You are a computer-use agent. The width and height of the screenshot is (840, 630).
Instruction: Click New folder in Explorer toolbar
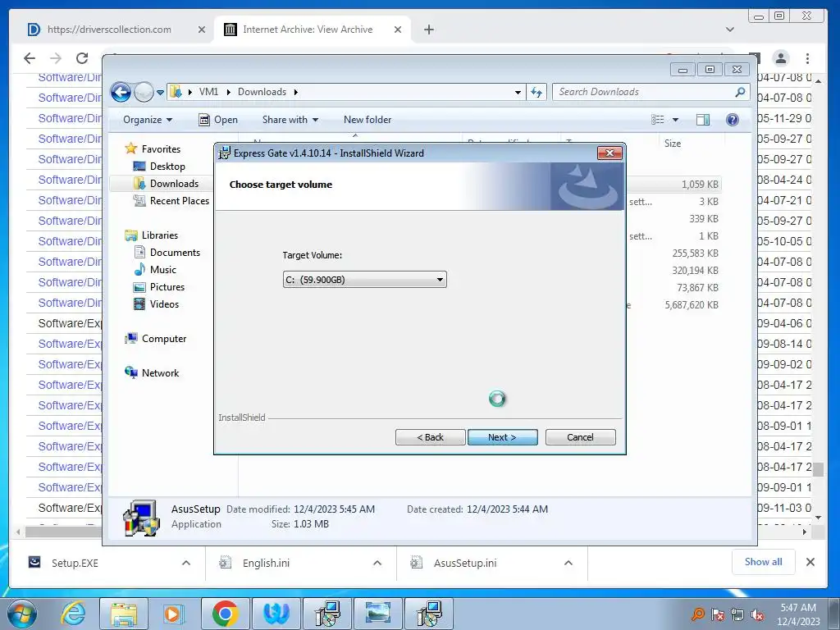tap(367, 120)
